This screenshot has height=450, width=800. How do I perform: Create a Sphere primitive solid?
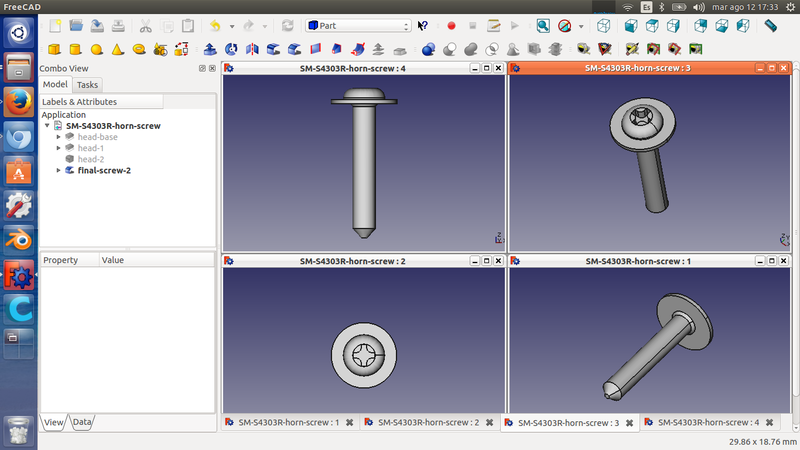97,48
